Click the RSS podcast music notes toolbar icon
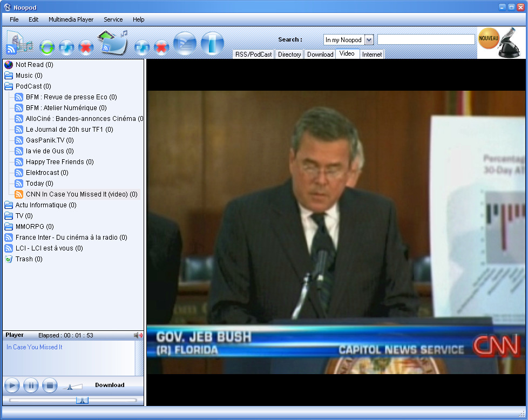528x420 pixels. (x=19, y=43)
